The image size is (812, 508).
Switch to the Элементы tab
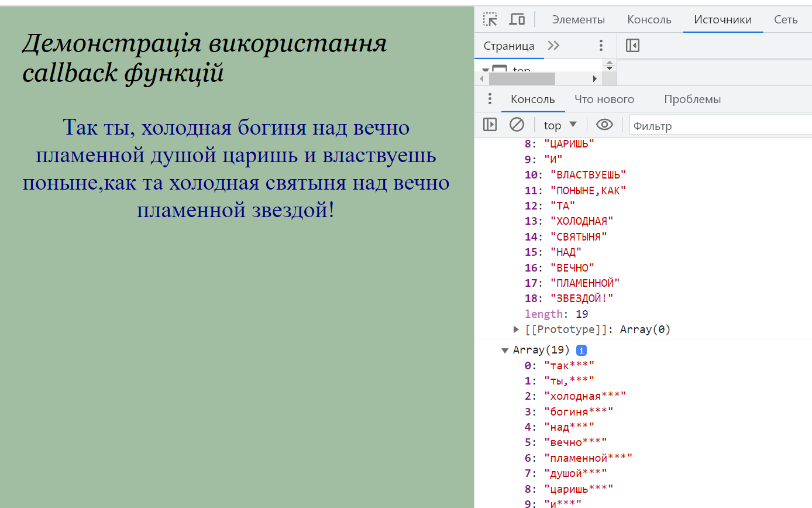[578, 19]
